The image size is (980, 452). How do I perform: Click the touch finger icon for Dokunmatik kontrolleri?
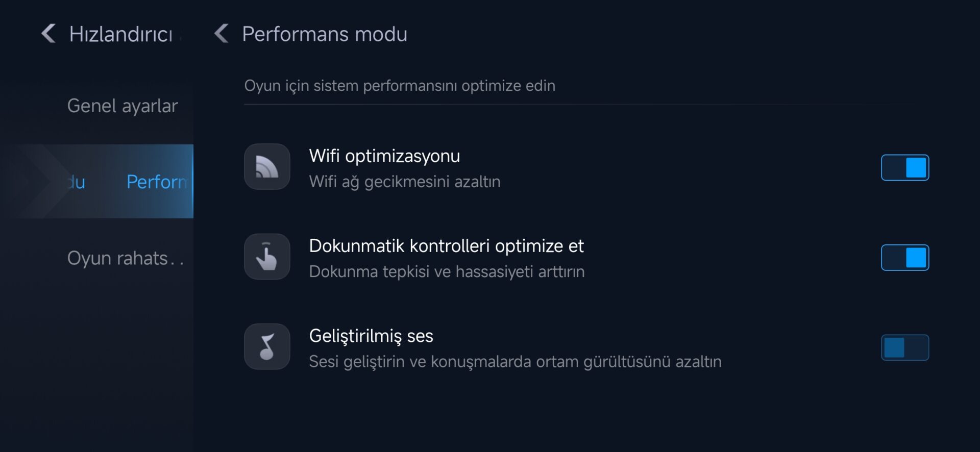click(267, 257)
